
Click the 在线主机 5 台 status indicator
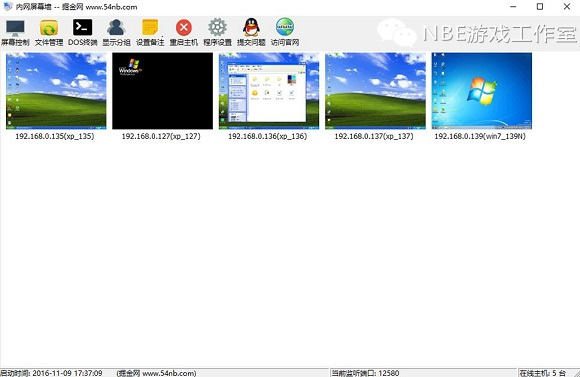point(543,373)
